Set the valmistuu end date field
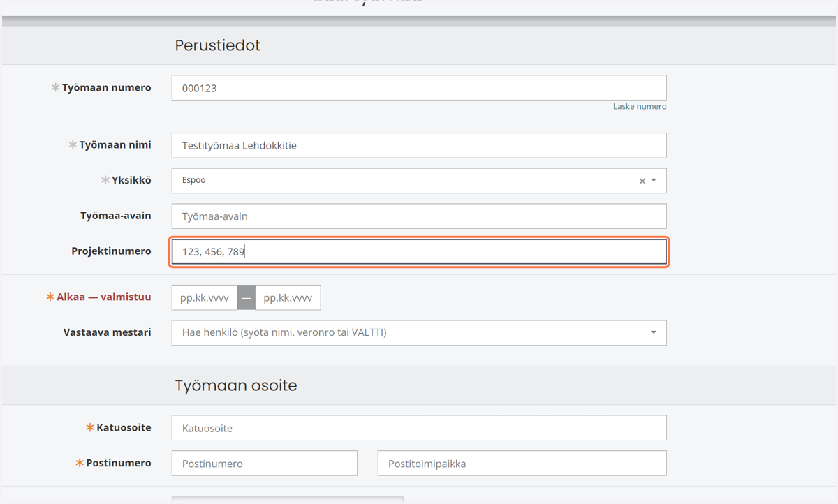The width and height of the screenshot is (838, 504). pyautogui.click(x=288, y=297)
